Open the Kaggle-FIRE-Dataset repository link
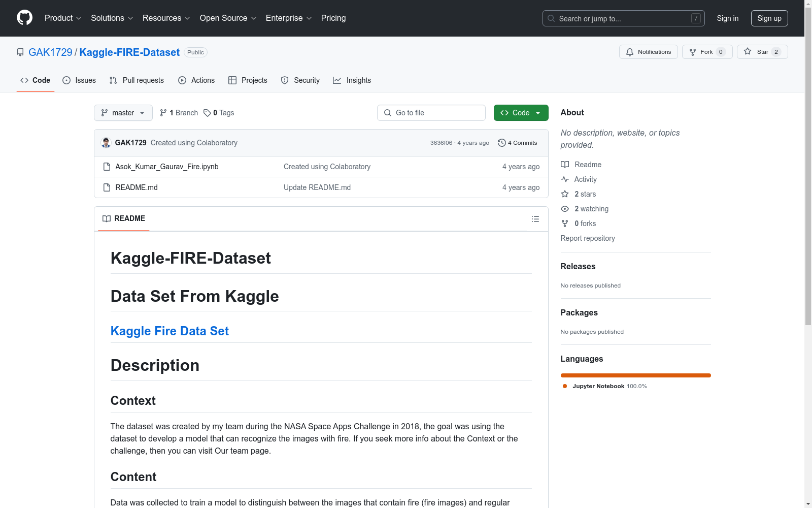 (129, 52)
